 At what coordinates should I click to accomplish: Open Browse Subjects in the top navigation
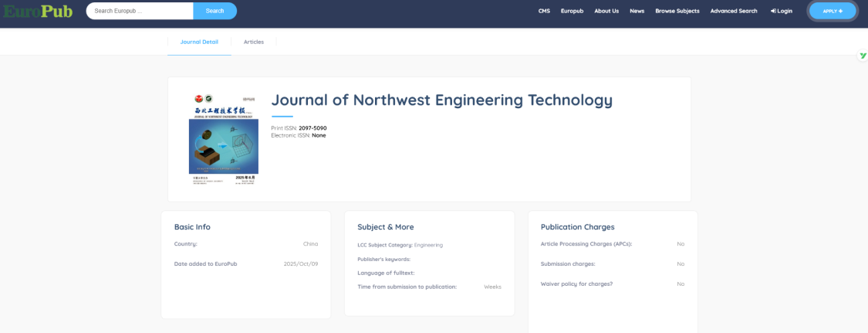pos(677,11)
